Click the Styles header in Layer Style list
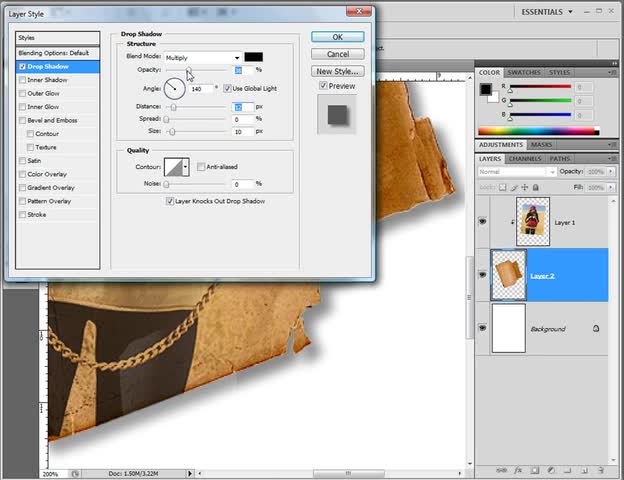Image resolution: width=624 pixels, height=480 pixels. pyautogui.click(x=58, y=38)
